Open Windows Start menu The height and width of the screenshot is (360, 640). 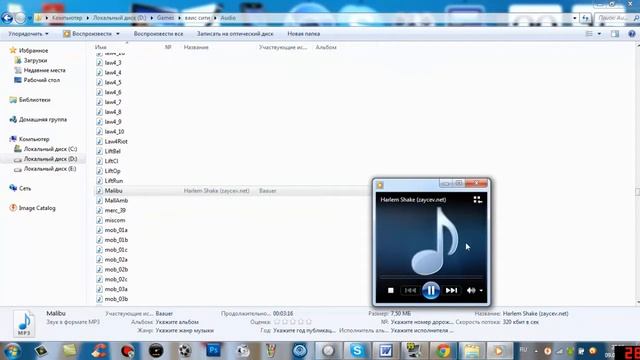(12, 351)
